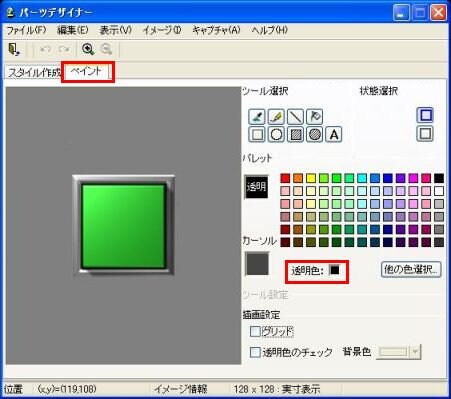
Task: Close the パーツデザイナー window
Action: point(438,13)
